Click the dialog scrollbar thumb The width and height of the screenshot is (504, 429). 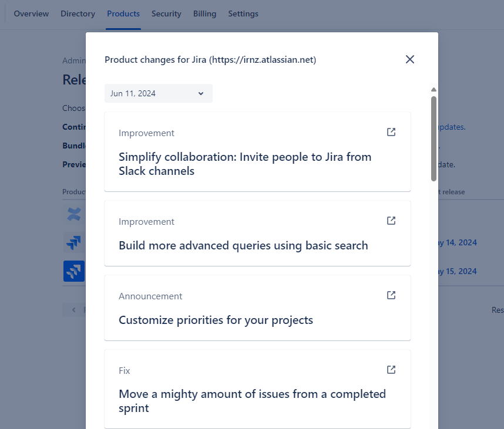(x=434, y=139)
